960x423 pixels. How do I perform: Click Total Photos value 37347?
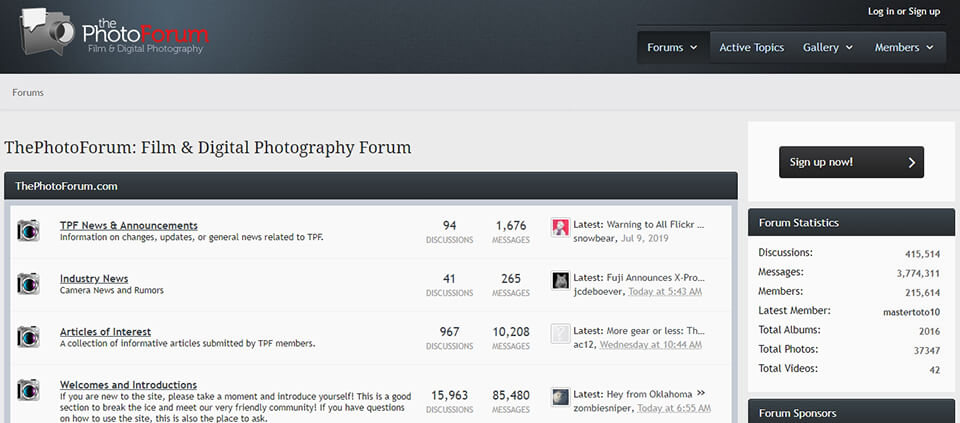tap(928, 351)
